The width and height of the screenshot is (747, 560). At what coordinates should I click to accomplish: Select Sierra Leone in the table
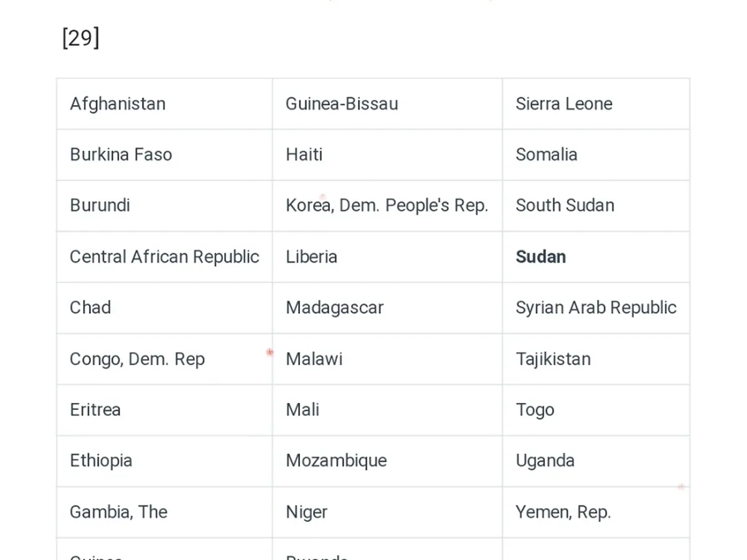(564, 104)
